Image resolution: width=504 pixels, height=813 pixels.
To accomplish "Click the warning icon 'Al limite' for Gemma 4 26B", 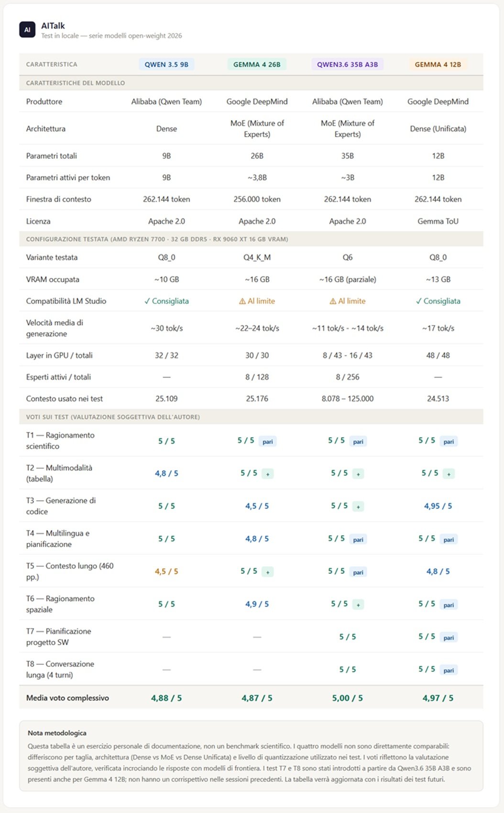I will point(257,301).
